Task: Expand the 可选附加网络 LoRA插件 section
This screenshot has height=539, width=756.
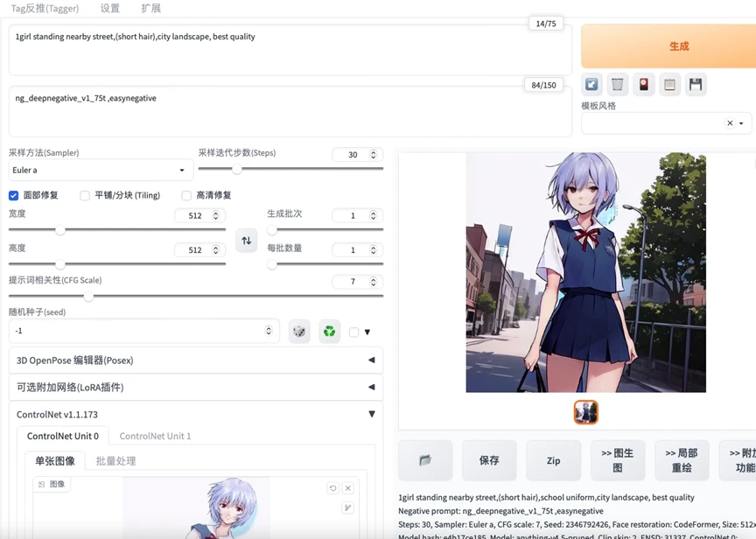Action: tap(196, 387)
